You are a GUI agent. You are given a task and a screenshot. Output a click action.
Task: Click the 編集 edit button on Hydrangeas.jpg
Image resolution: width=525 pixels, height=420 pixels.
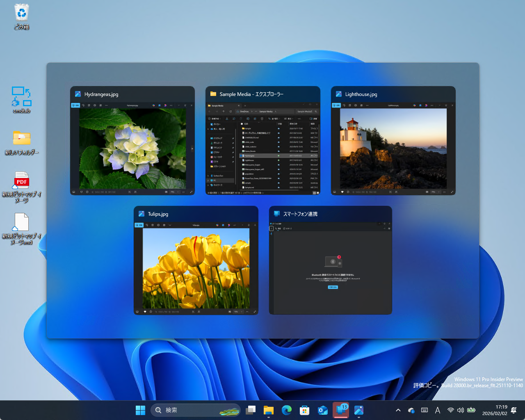[76, 105]
